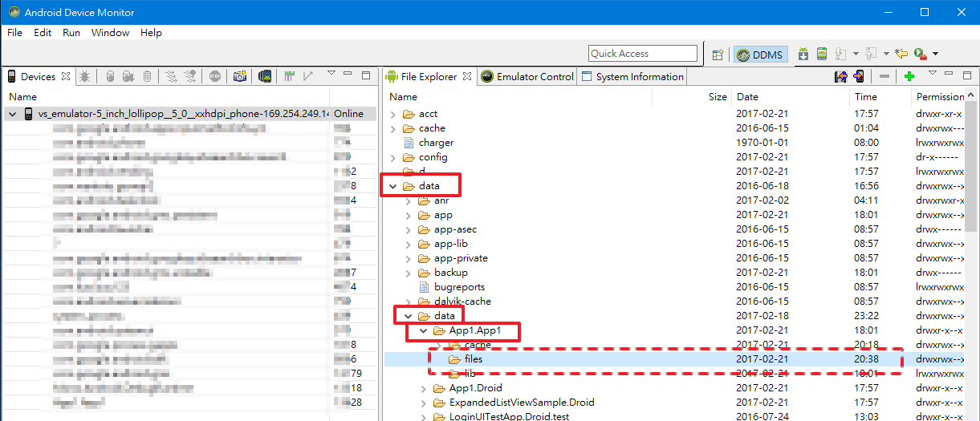Click the Dump View Hierarchy phone icon
The width and height of the screenshot is (980, 421).
point(265,76)
